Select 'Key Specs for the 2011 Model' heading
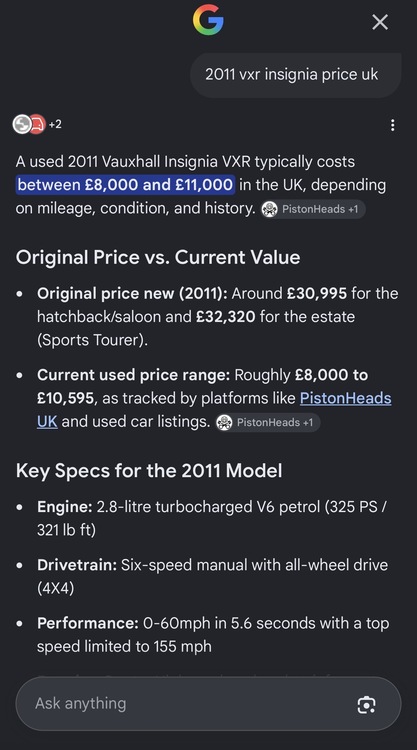Screen dimensions: 417x750 point(149,471)
